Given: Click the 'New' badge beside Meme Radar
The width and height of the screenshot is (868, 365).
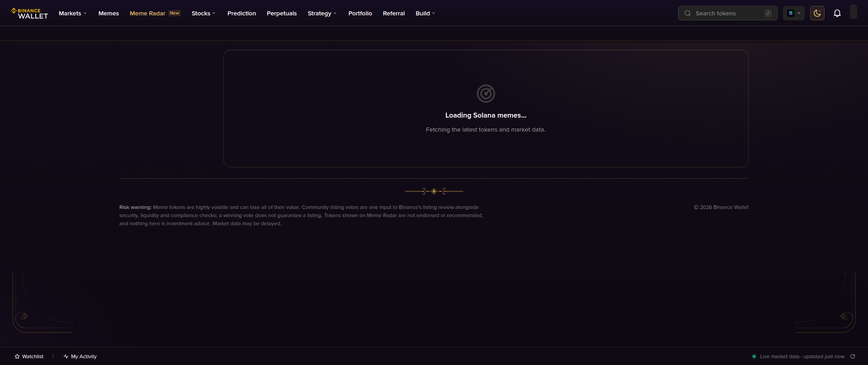Looking at the screenshot, I should 175,13.
